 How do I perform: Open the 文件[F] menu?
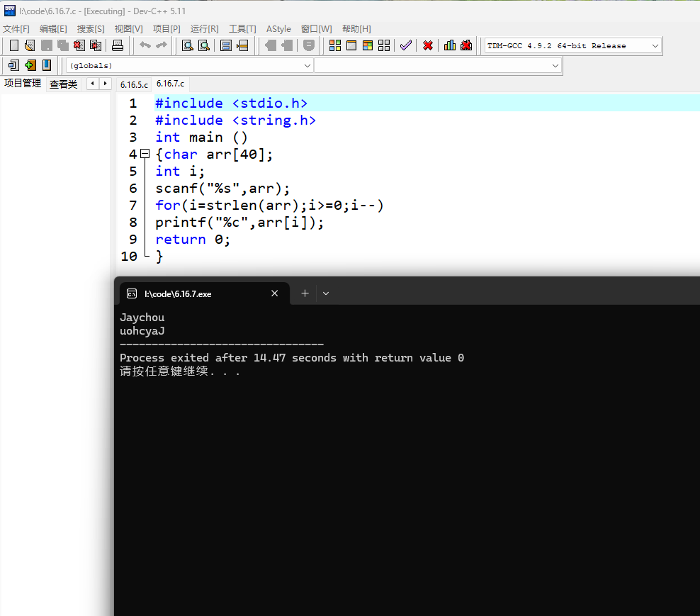pos(16,29)
